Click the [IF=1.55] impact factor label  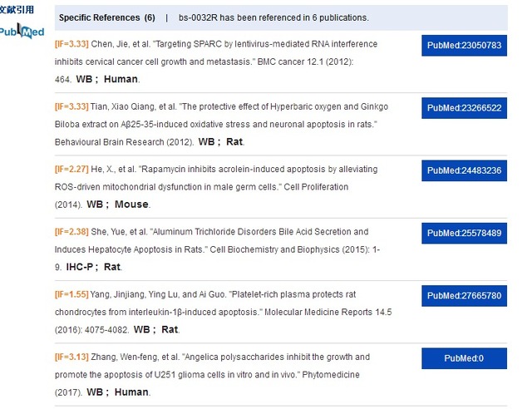pyautogui.click(x=71, y=295)
